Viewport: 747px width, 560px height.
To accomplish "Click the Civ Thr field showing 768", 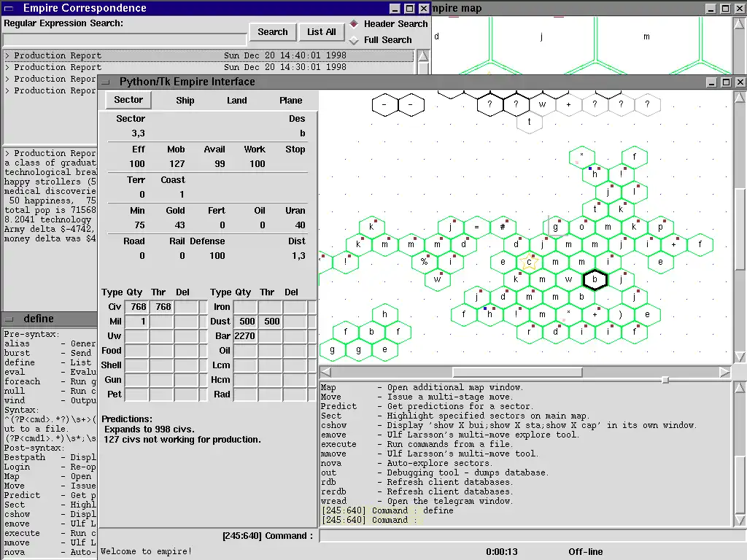I will tap(161, 307).
